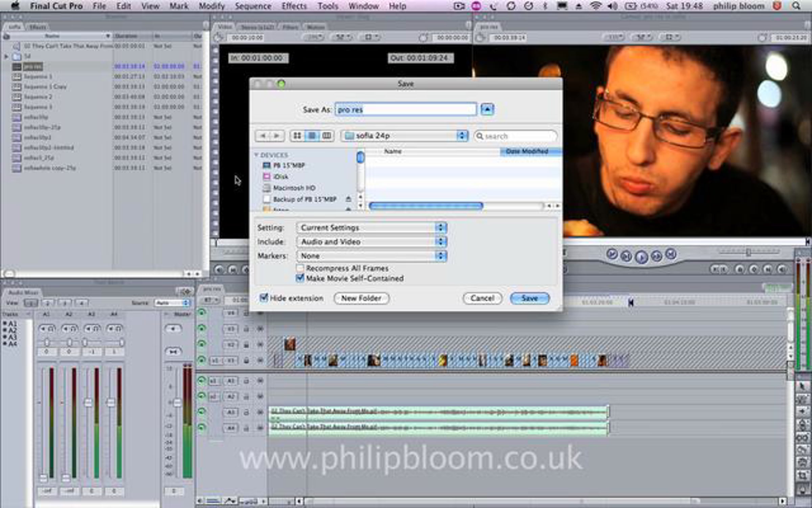This screenshot has width=812, height=508.
Task: Open the Effects menu
Action: [x=294, y=6]
